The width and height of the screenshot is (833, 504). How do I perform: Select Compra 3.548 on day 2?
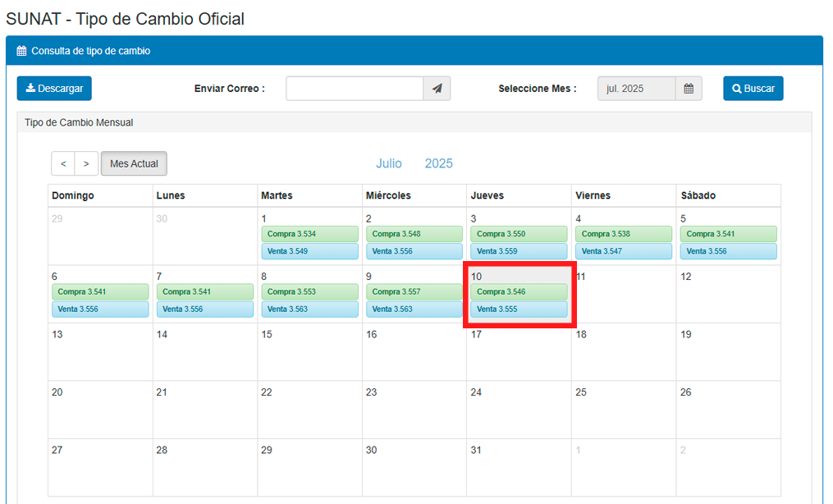coord(414,234)
